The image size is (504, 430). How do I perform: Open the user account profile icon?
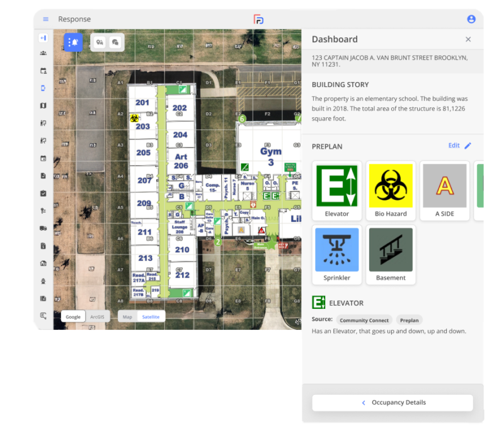(471, 20)
